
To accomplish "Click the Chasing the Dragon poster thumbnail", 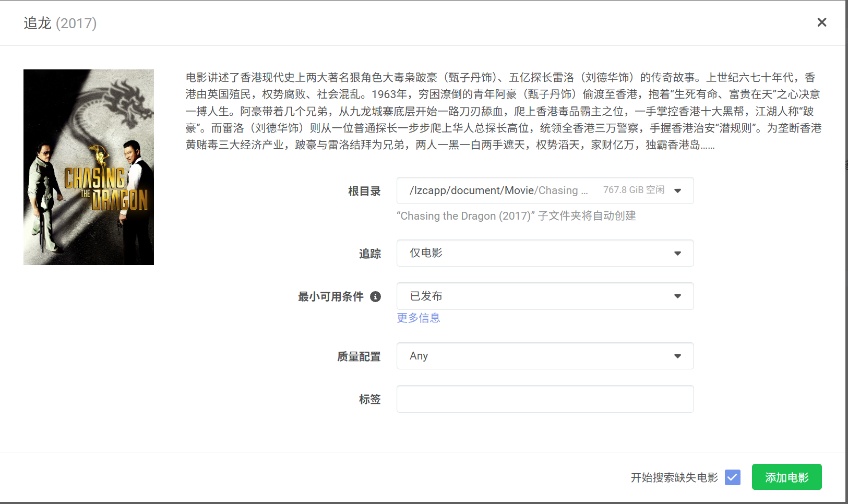I will (x=89, y=167).
